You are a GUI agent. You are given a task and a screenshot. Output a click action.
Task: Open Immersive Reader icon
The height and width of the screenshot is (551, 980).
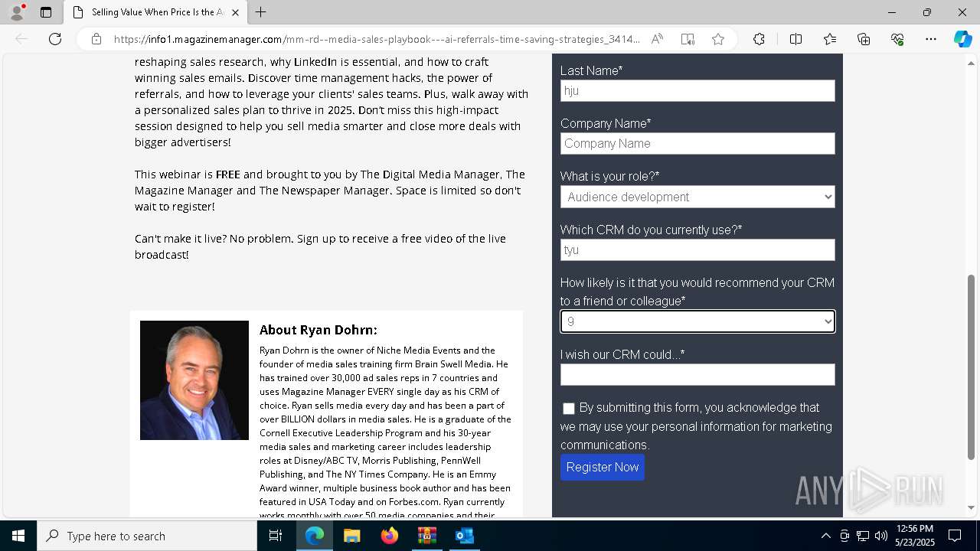688,39
